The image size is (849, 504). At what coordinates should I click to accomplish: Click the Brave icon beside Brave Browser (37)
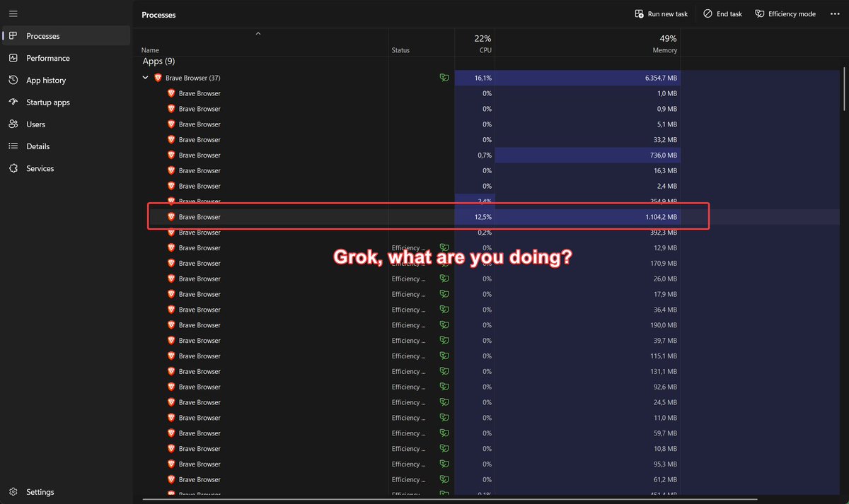pyautogui.click(x=158, y=78)
